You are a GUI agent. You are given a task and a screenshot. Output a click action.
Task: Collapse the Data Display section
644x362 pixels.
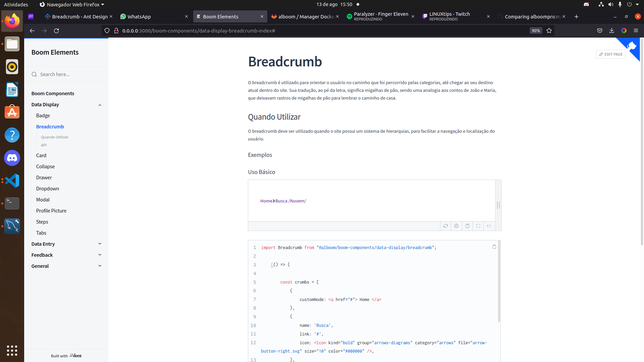[100, 105]
